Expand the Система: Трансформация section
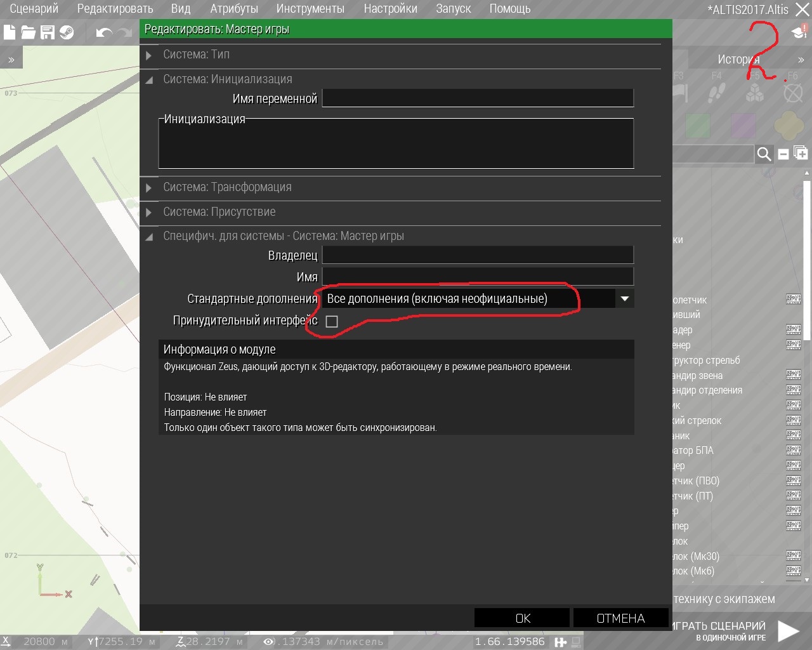Viewport: 812px width, 650px height. (x=226, y=187)
